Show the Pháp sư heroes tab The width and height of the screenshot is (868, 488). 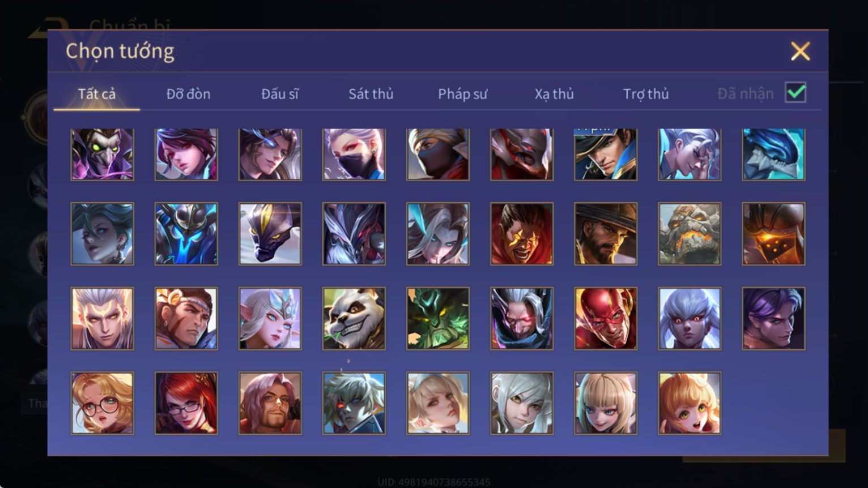click(462, 94)
